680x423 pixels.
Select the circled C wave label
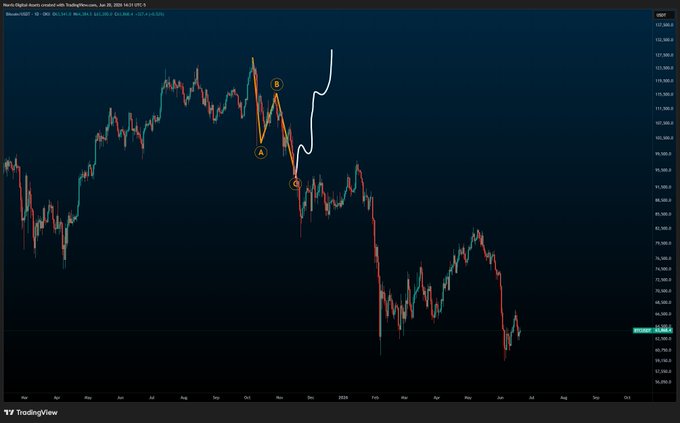coord(295,184)
